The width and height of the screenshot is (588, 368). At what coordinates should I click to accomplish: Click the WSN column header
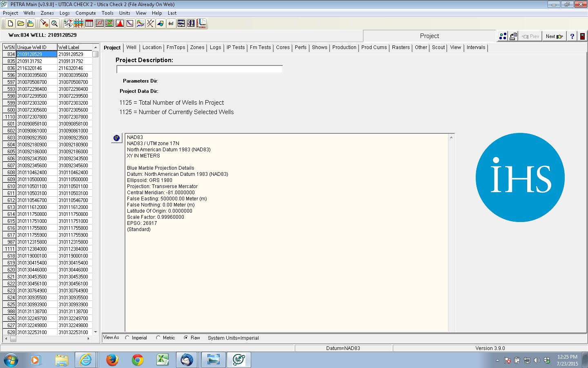click(9, 47)
